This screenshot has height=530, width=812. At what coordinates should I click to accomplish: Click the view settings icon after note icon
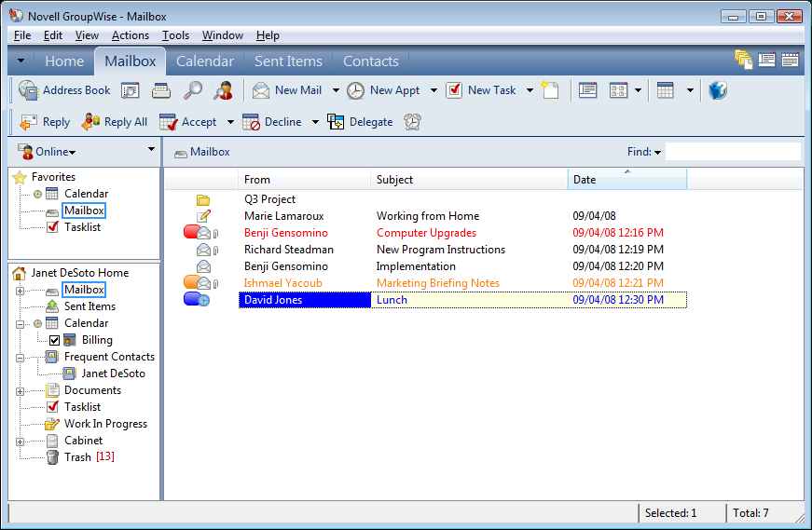587,90
